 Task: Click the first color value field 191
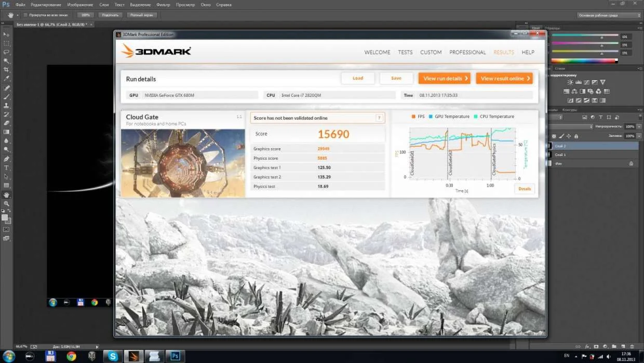pos(625,36)
